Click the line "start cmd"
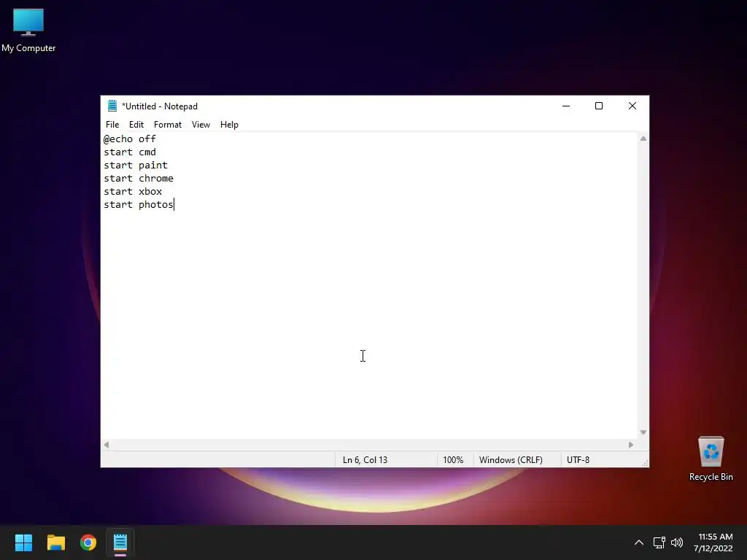Image resolution: width=747 pixels, height=560 pixels. [130, 152]
